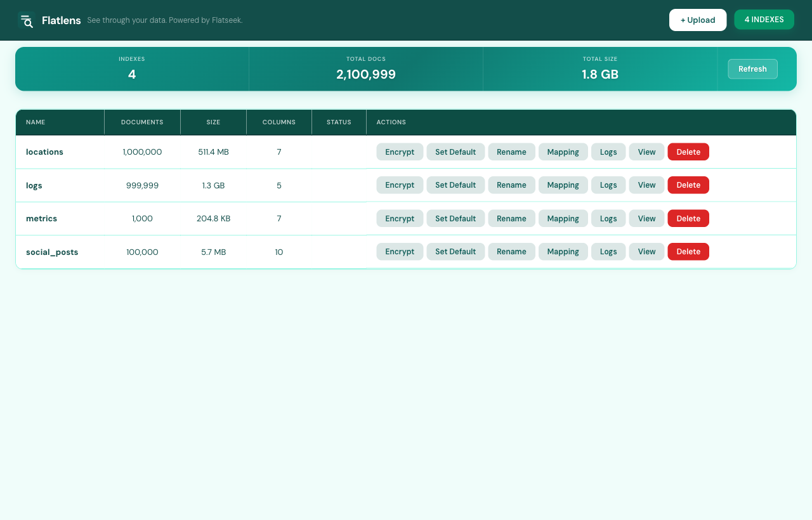Encrypt the locations index
This screenshot has width=812, height=520.
pyautogui.click(x=400, y=152)
